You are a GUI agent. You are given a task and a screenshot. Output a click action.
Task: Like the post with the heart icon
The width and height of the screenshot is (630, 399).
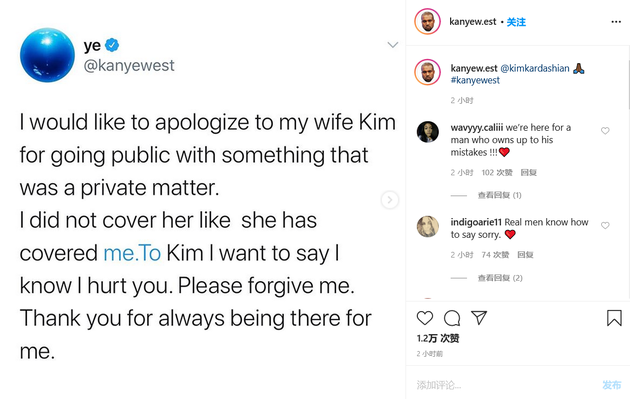click(x=425, y=318)
